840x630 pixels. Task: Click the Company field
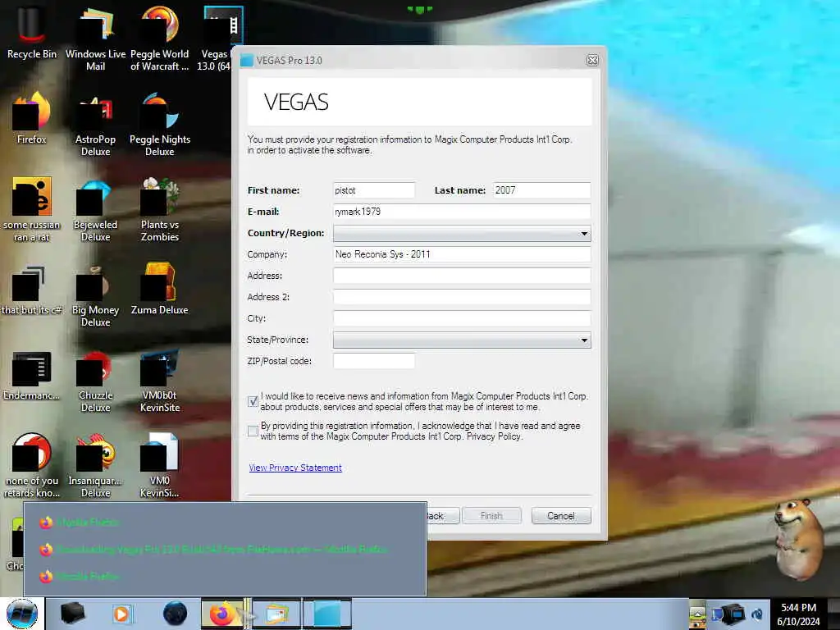462,254
